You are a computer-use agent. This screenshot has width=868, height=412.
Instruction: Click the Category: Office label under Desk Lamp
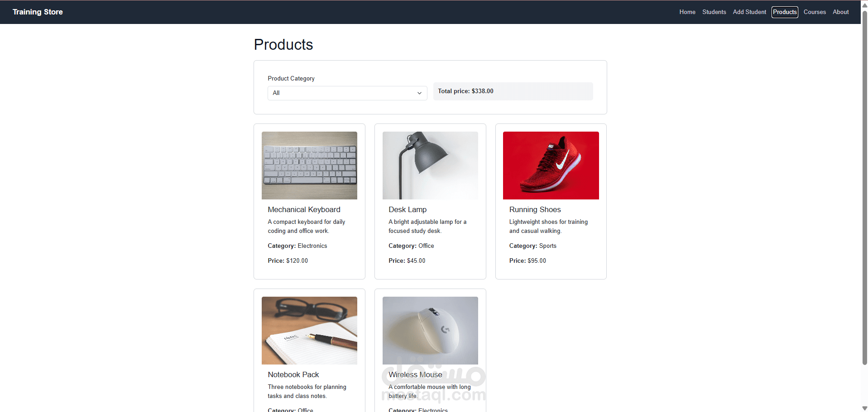coord(411,246)
